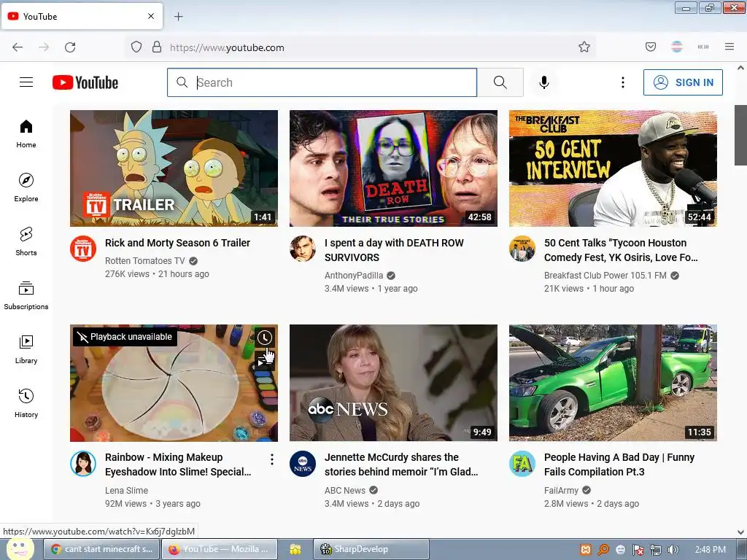Click AnthonyPadilla channel name

354,275
